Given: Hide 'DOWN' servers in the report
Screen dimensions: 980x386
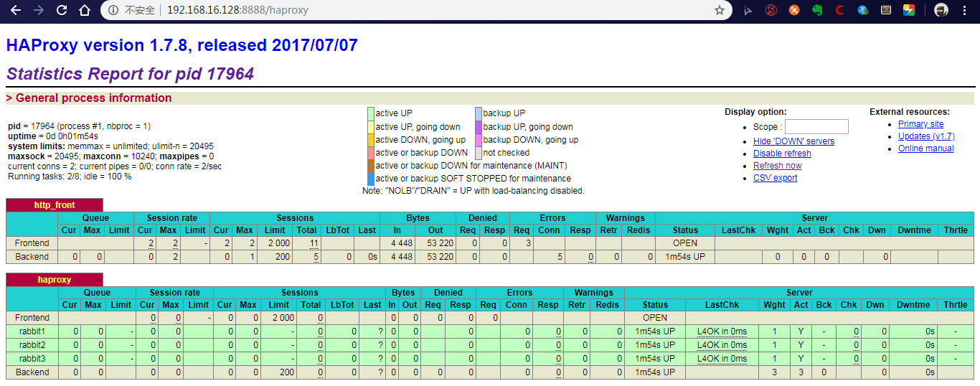Looking at the screenshot, I should tap(793, 141).
